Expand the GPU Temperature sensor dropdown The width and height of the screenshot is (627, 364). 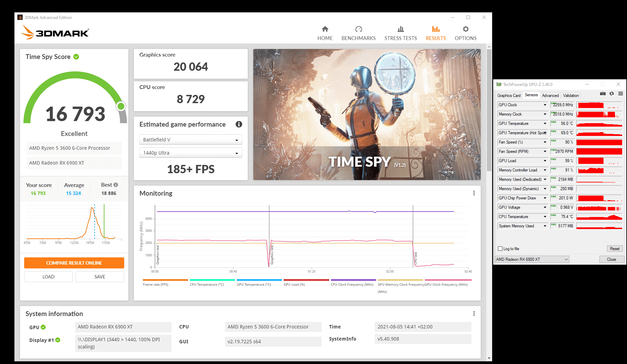[545, 124]
